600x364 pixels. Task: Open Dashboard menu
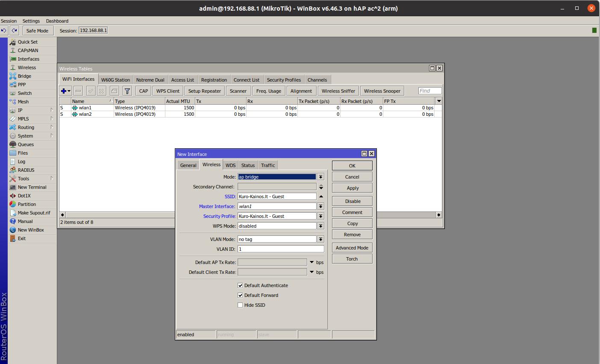pyautogui.click(x=57, y=21)
